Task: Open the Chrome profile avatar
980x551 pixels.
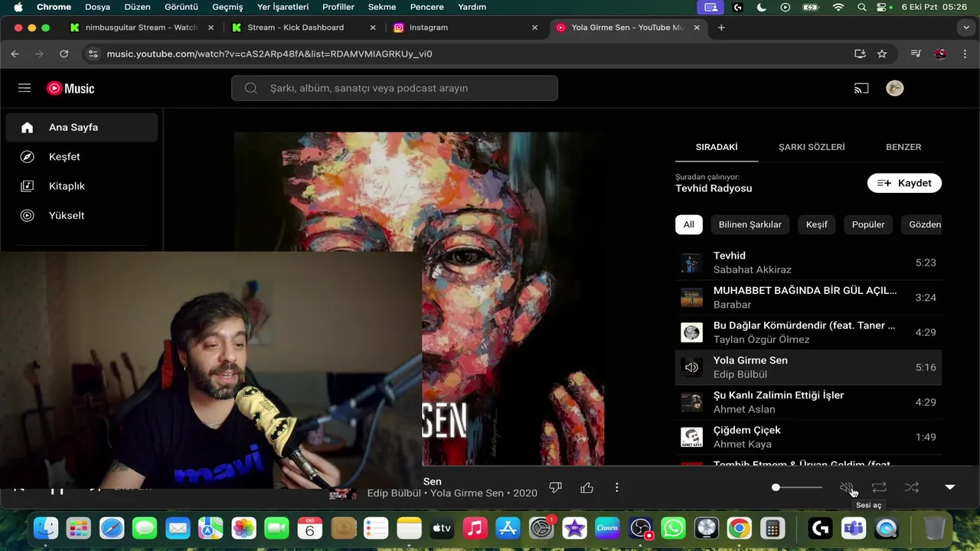Action: click(940, 54)
